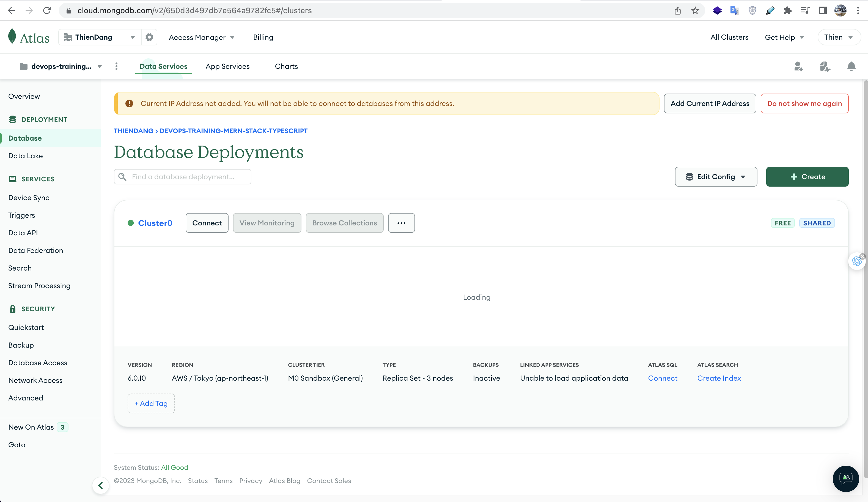Open the Thien user account dropdown

pyautogui.click(x=839, y=37)
